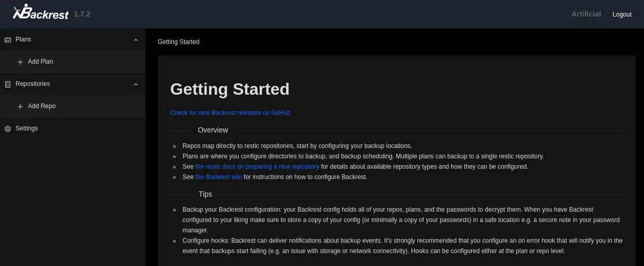The height and width of the screenshot is (266, 644).
Task: Click the Artificial instance name in the header
Action: click(x=586, y=14)
